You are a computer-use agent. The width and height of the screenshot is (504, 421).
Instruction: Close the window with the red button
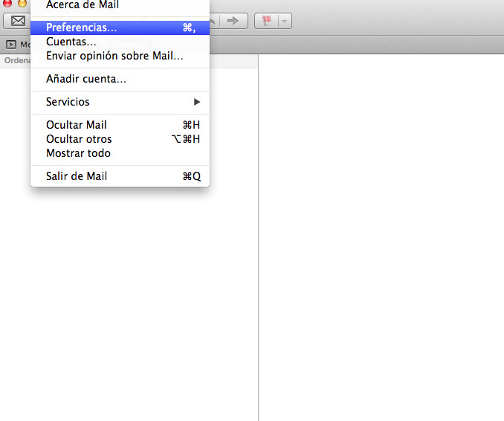coord(8,3)
